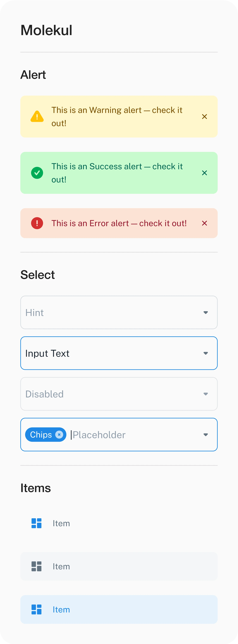Dismiss the Error alert
This screenshot has height=644, width=238.
[204, 223]
